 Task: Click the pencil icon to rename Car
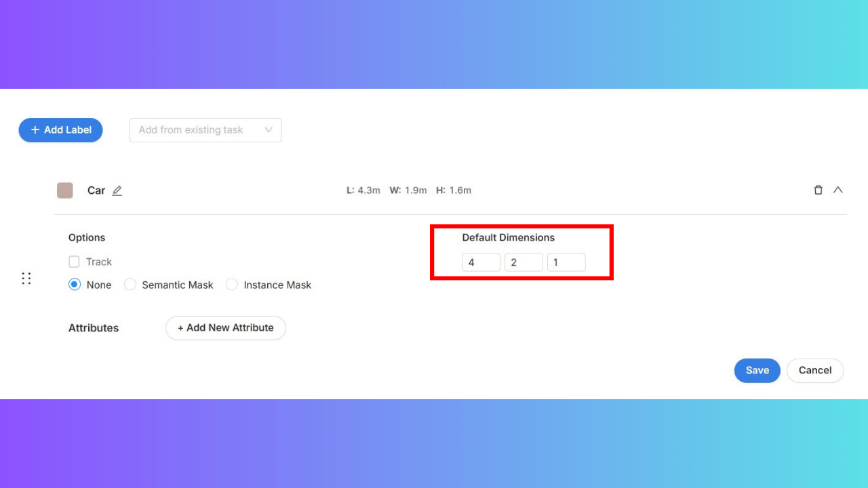[x=117, y=191]
